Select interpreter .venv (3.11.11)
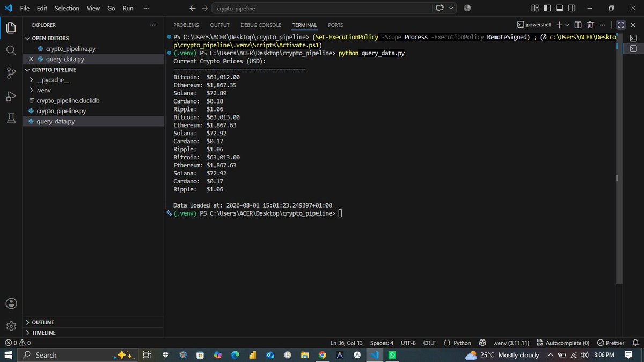 511,343
